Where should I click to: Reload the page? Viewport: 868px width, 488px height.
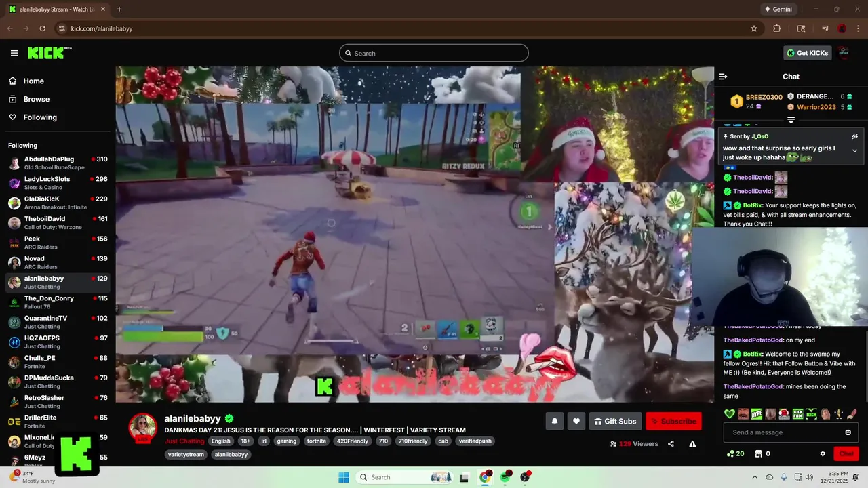[42, 28]
